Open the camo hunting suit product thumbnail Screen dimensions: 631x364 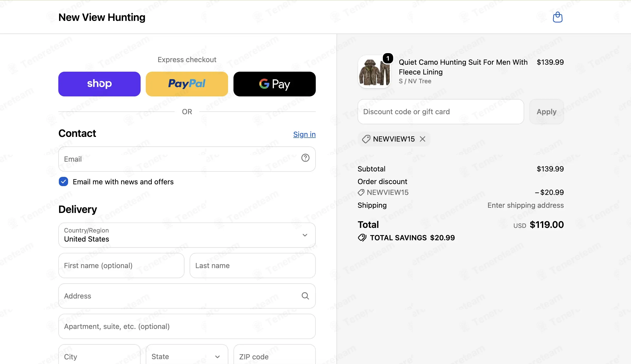click(x=374, y=72)
